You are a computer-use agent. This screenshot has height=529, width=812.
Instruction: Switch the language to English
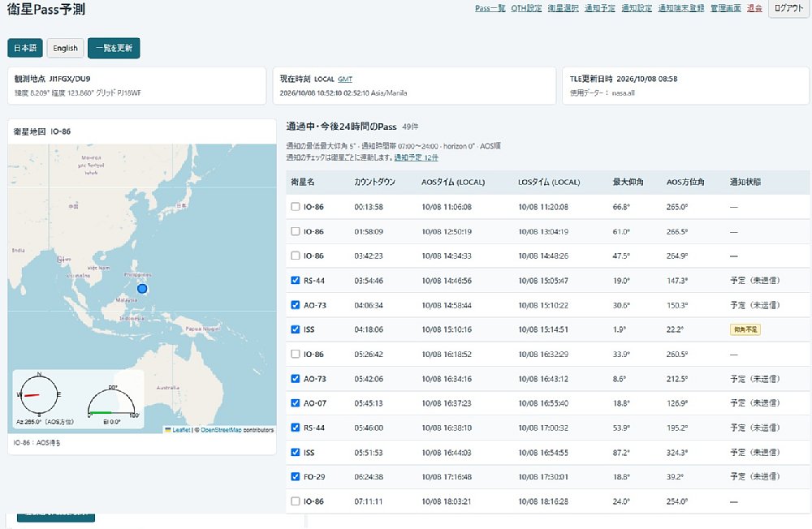tap(65, 48)
